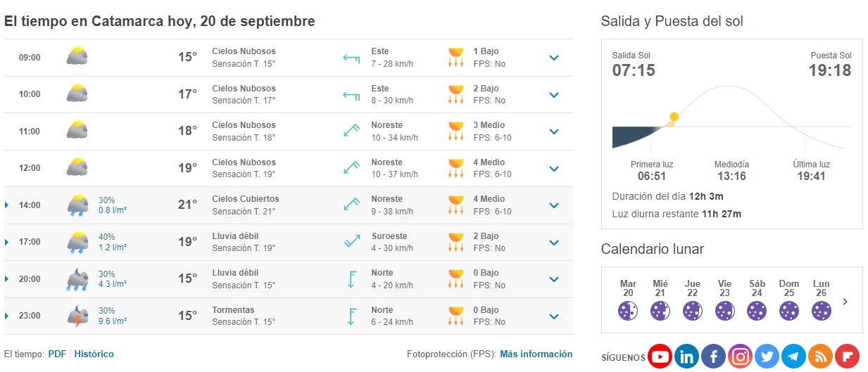This screenshot has height=372, width=868.
Task: Expand the 09:00 forecast row chevron
Action: (x=554, y=58)
